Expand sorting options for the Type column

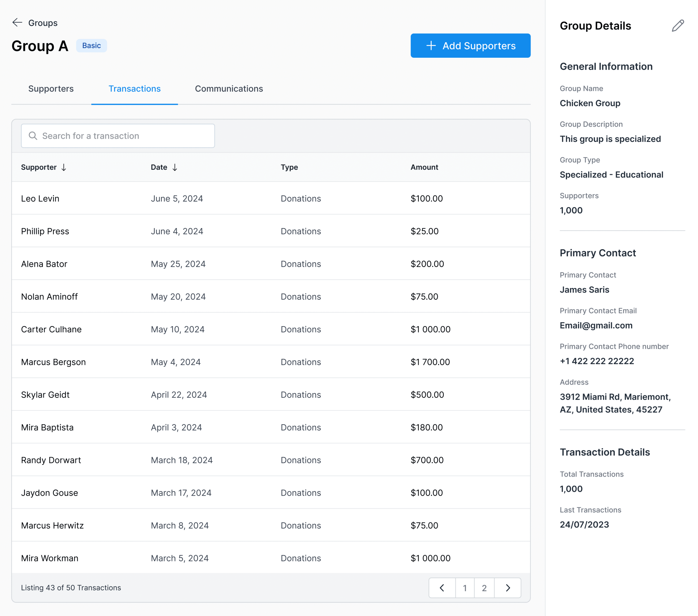[289, 167]
